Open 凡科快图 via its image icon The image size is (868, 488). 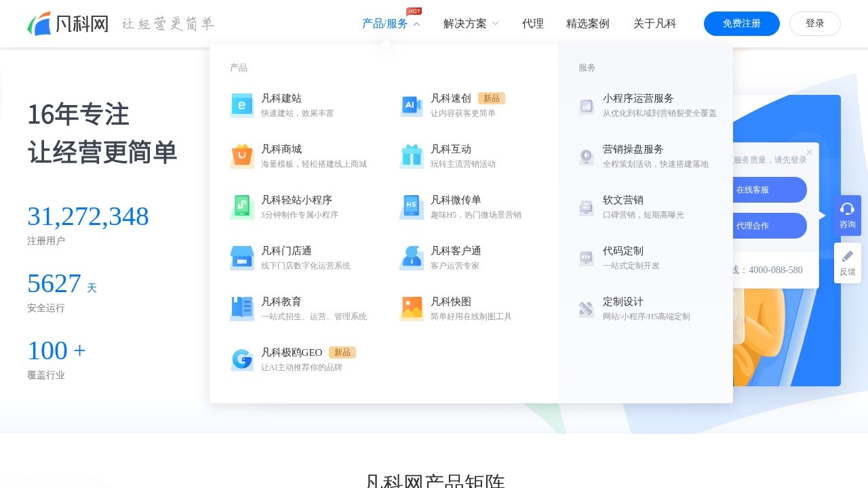pos(412,308)
